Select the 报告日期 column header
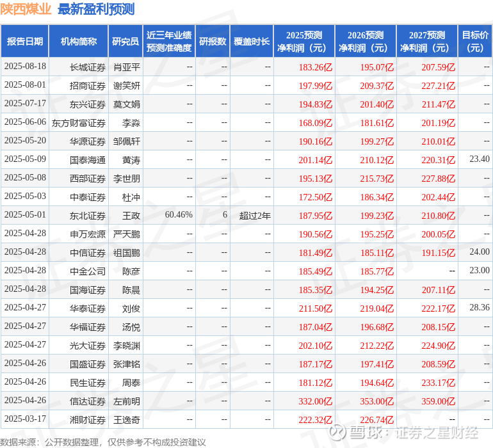 pos(25,41)
